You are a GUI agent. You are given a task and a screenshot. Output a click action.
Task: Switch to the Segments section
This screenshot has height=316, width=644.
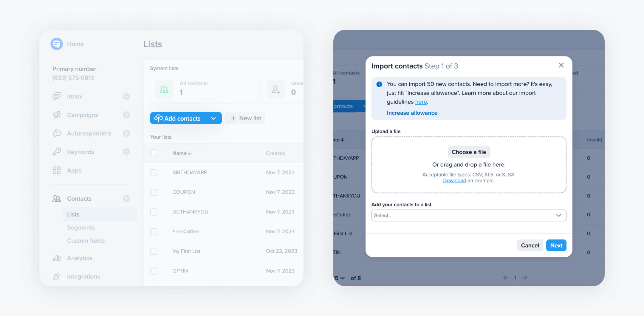(80, 227)
